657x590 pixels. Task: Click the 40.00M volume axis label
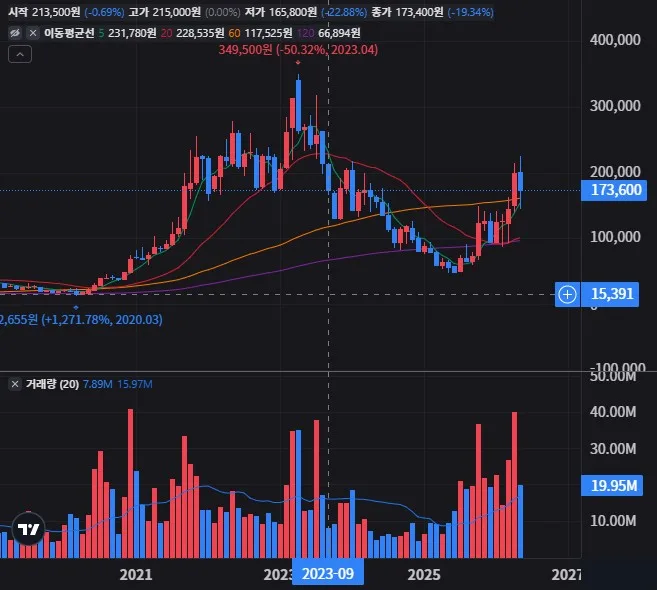tap(613, 412)
